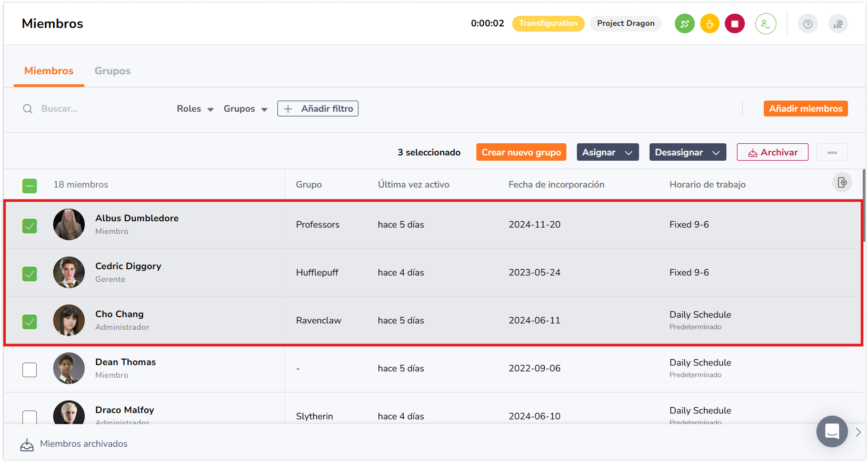868x462 pixels.
Task: Click Albus Dumbledore's Fixed 9-6 schedule
Action: 689,224
